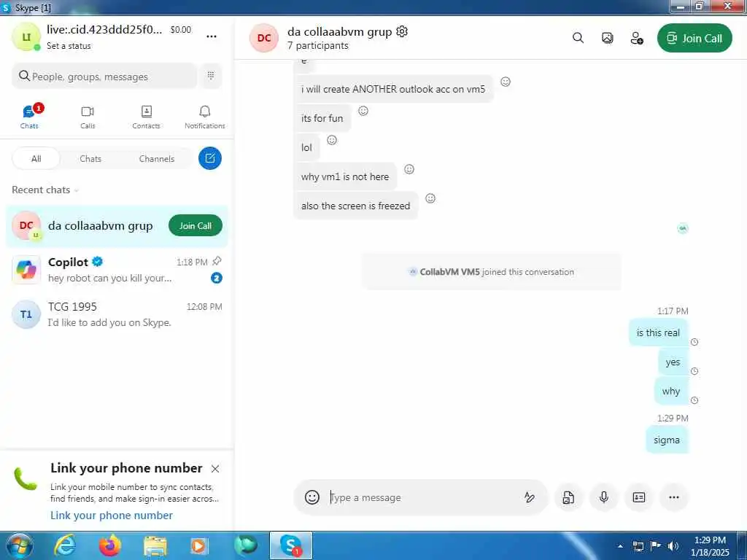Open the dial pad icon

[x=211, y=76]
